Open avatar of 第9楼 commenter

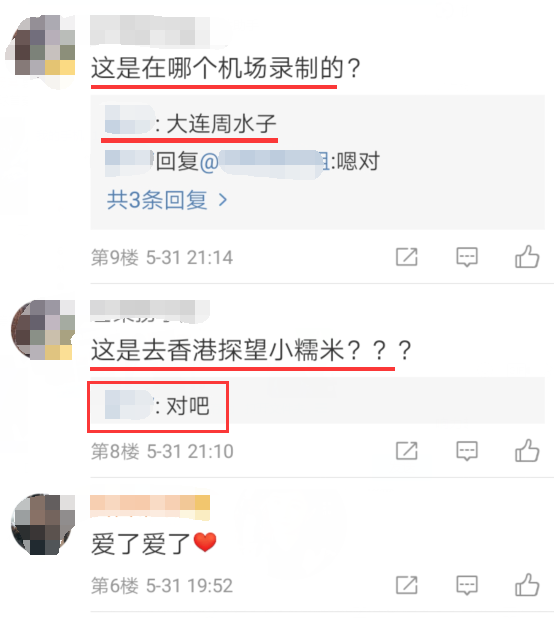(41, 51)
